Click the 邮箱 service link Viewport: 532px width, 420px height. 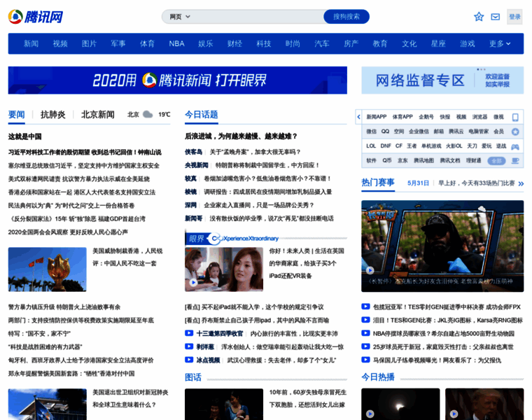click(439, 132)
